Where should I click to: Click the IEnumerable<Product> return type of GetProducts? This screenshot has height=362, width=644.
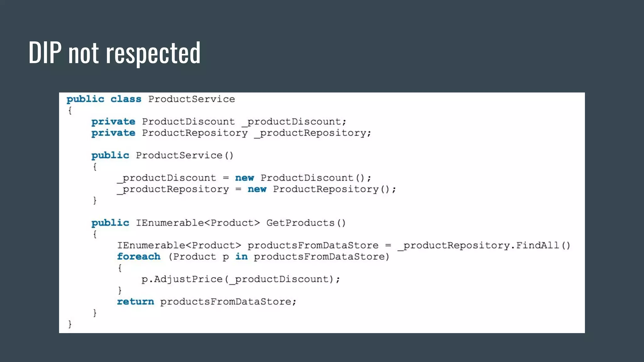[198, 223]
